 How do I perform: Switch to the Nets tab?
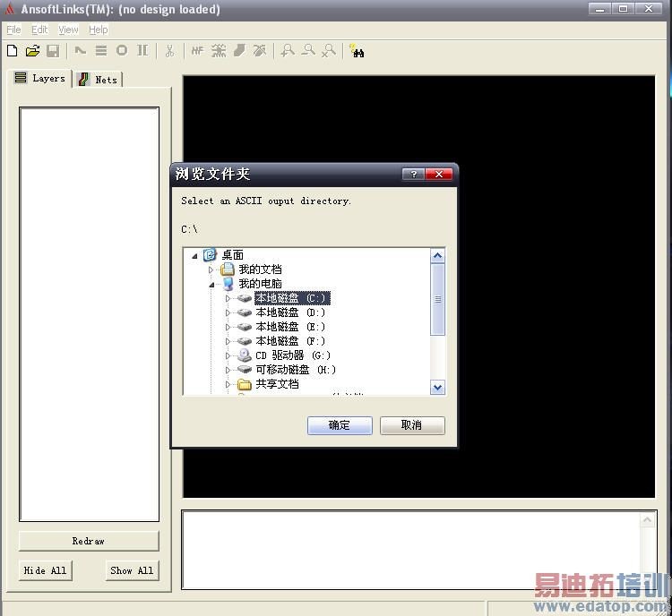pyautogui.click(x=99, y=80)
